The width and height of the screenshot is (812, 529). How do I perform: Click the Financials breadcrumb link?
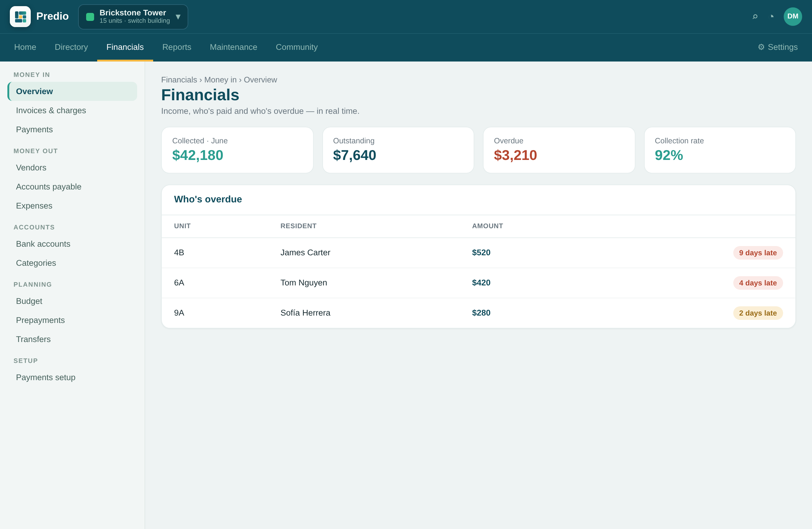179,80
